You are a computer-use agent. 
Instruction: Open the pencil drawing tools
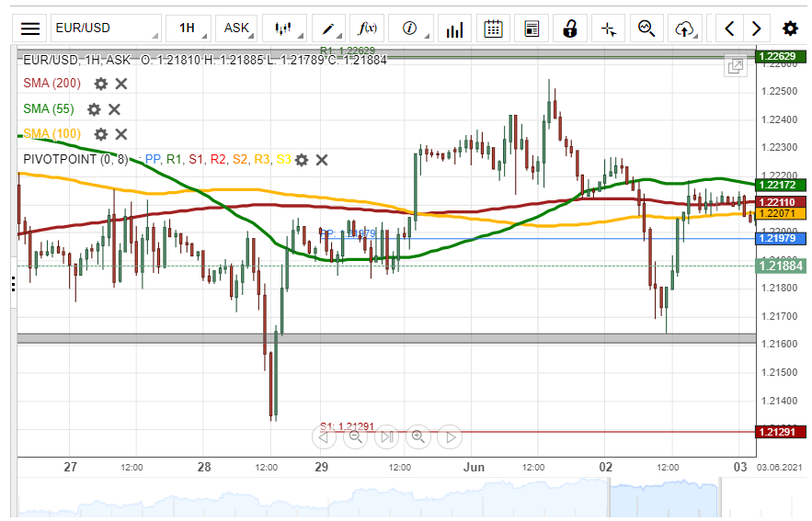click(329, 28)
